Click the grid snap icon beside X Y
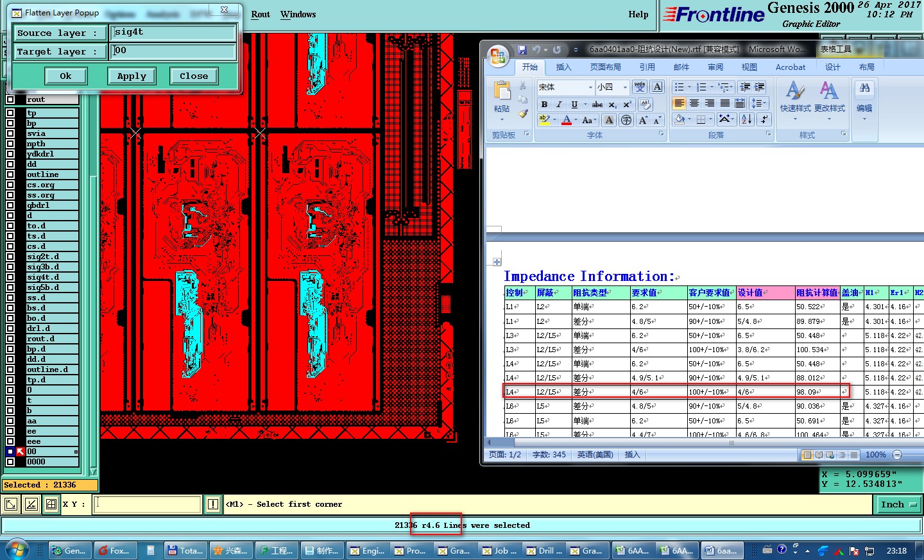 point(51,504)
